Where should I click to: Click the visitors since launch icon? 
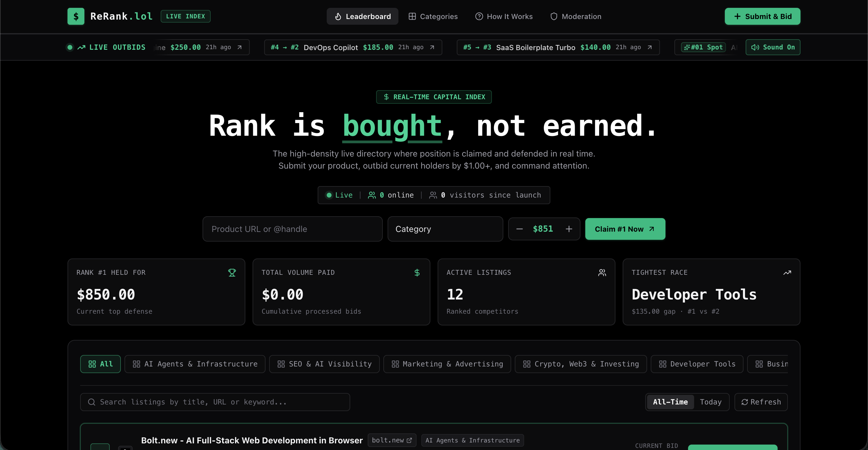coord(433,195)
